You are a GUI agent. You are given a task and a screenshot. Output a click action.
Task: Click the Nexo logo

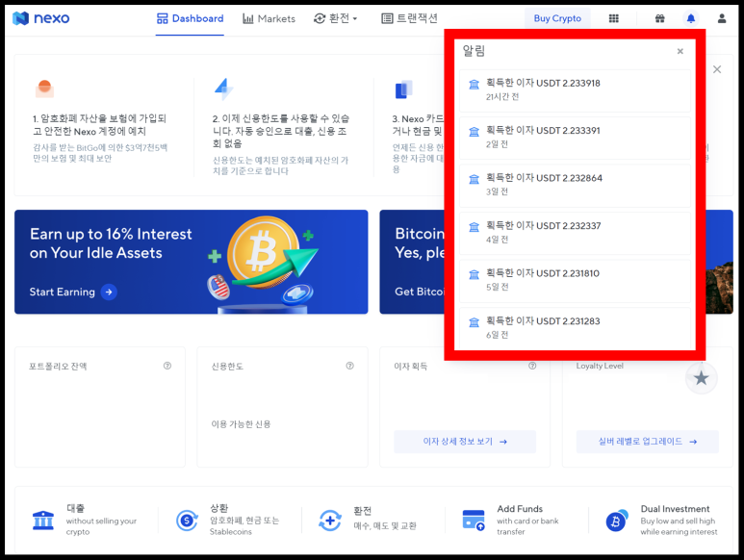[x=40, y=18]
